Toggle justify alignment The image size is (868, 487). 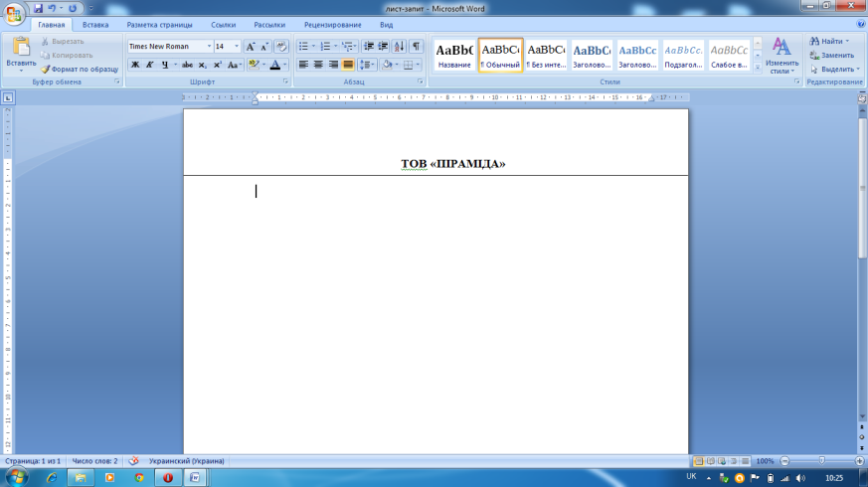click(348, 65)
